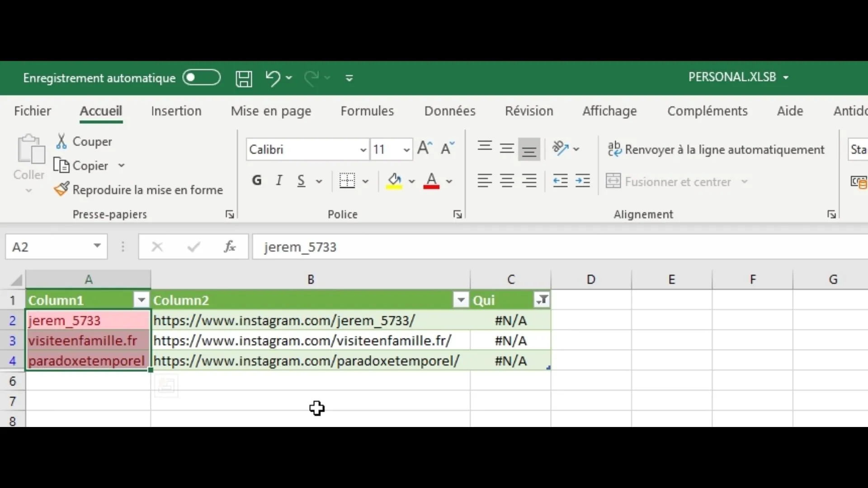The image size is (868, 488).
Task: Click the Increase indent icon
Action: point(583,181)
